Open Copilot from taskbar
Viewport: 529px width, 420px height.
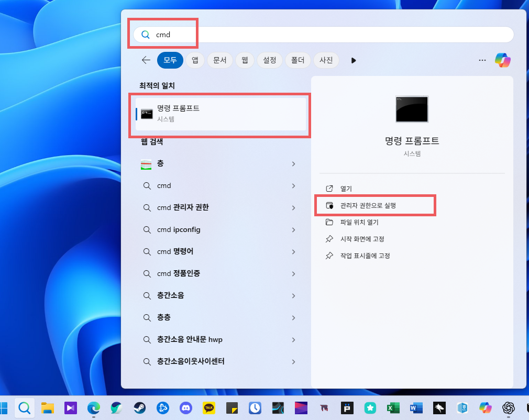486,408
